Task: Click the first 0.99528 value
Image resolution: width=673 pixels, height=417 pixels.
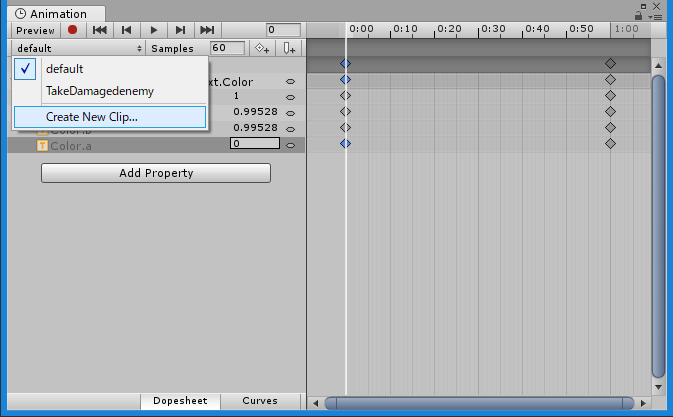Action: click(x=255, y=112)
